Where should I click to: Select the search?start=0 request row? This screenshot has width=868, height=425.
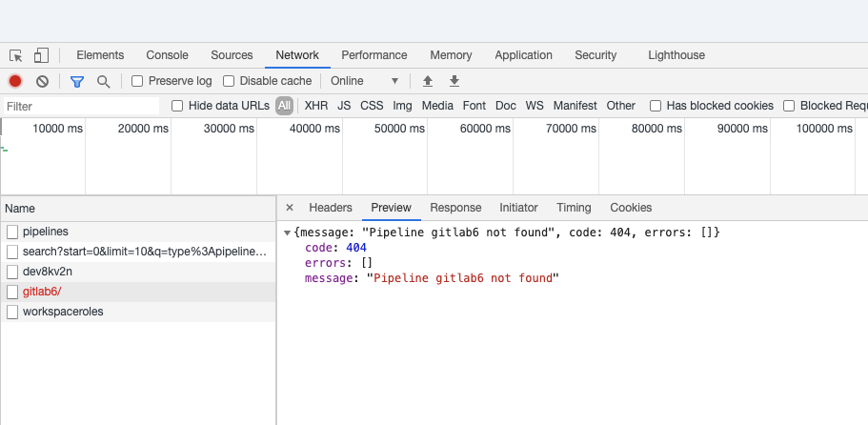[x=138, y=252]
